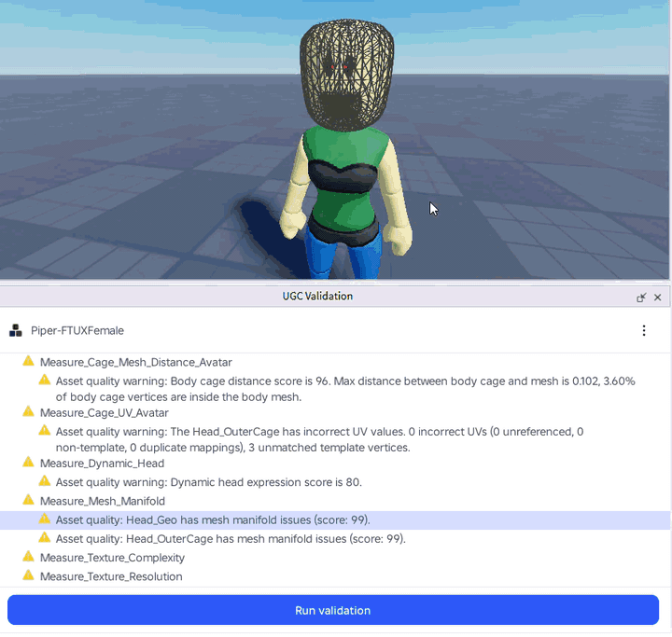Select the Measure_Mesh_Manifold row

(x=335, y=501)
